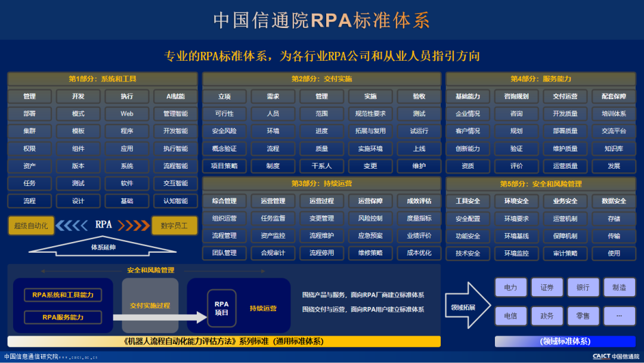Click the 认知智能 cell
644x363 pixels.
pyautogui.click(x=175, y=201)
